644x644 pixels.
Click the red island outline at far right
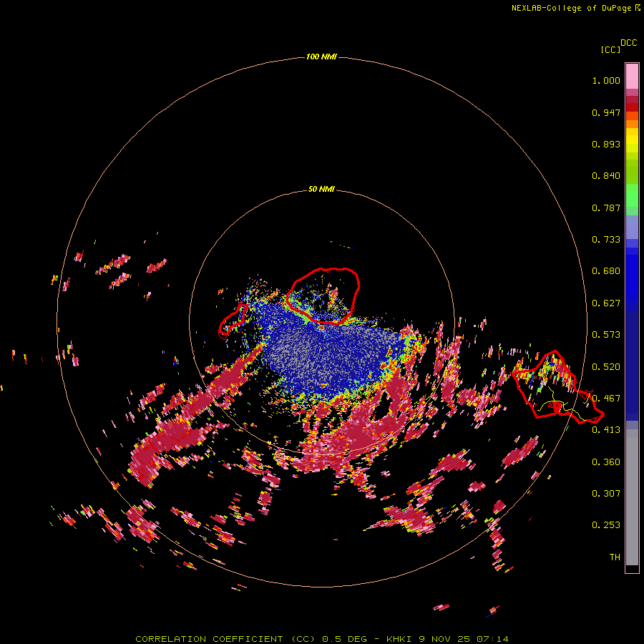tap(557, 388)
